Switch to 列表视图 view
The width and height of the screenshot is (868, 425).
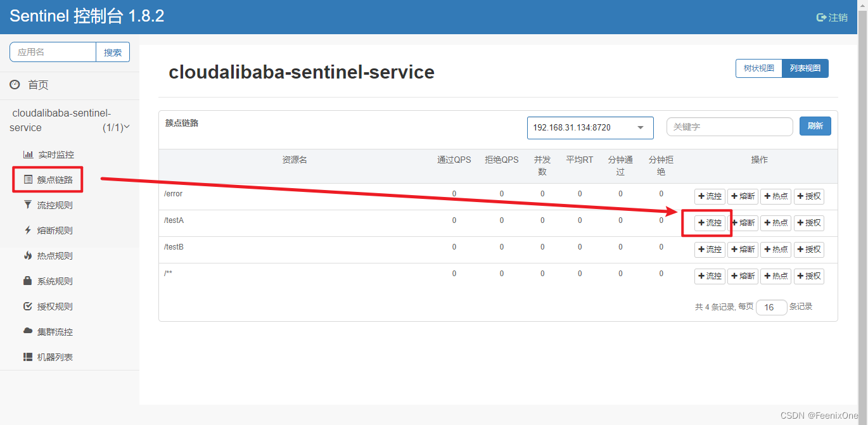805,68
